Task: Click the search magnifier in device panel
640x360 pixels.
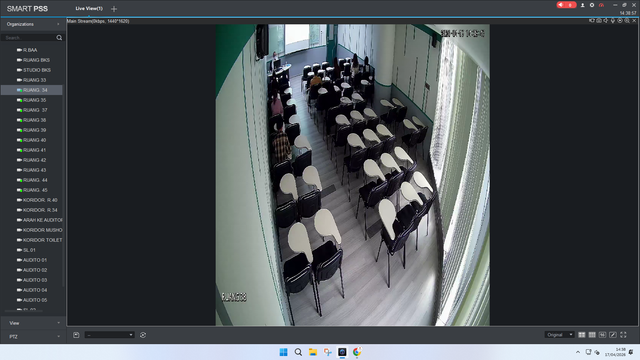Action: point(59,38)
